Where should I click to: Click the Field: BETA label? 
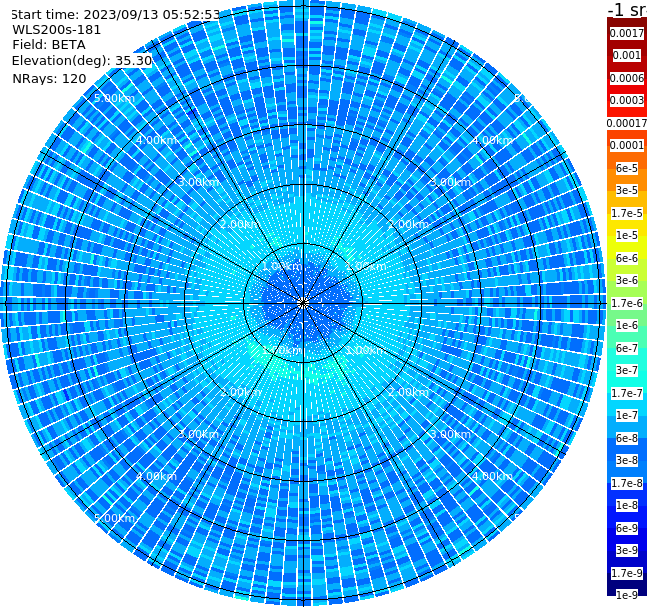[49, 45]
